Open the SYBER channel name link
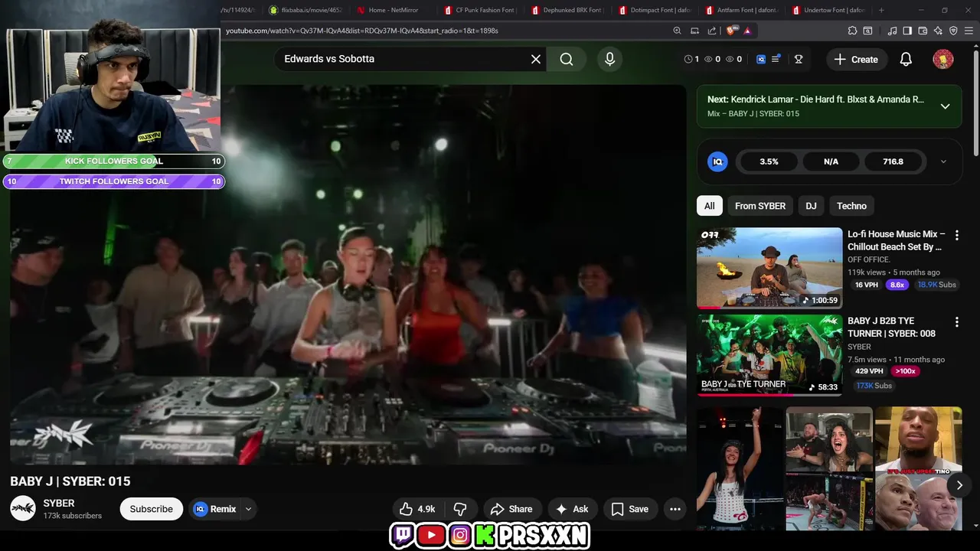980x551 pixels. 59,503
